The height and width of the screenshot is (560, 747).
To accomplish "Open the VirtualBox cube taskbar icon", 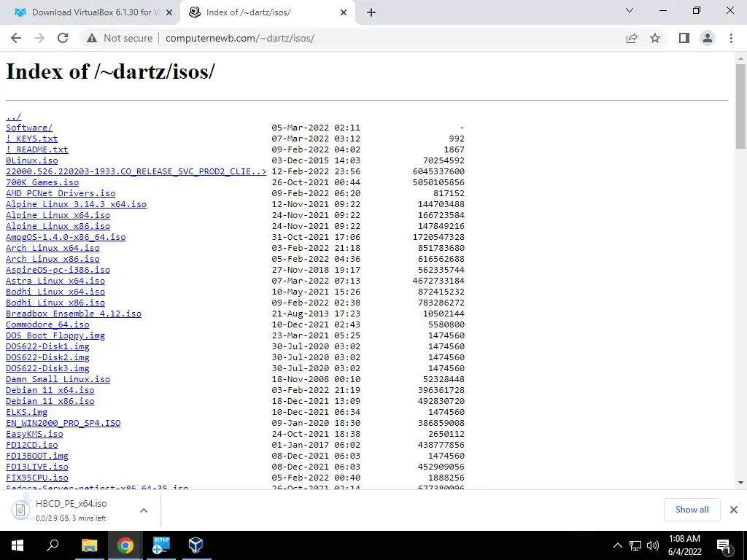I will click(196, 545).
